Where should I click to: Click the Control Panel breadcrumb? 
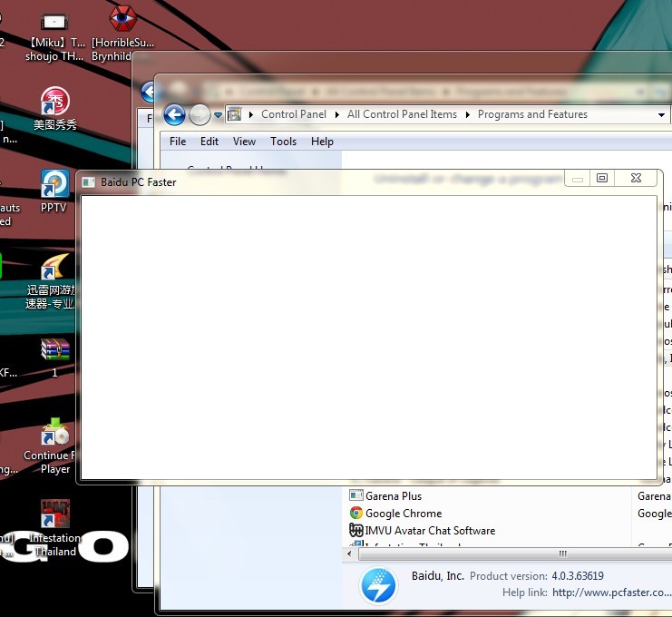[293, 115]
